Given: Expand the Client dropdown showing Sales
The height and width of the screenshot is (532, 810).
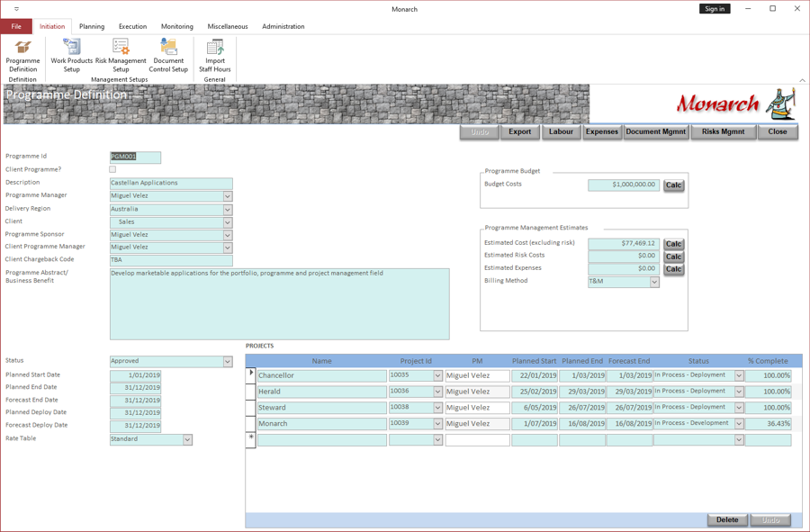Looking at the screenshot, I should pos(228,222).
